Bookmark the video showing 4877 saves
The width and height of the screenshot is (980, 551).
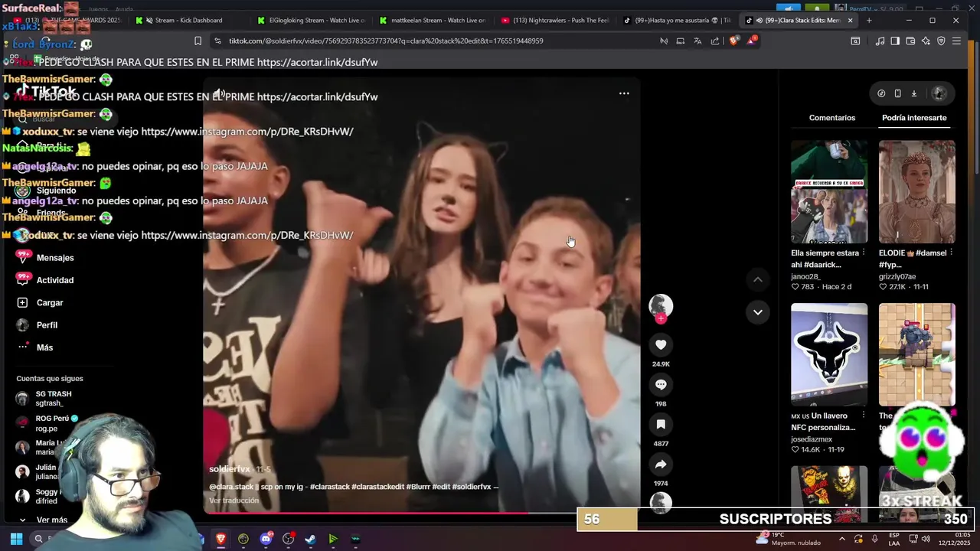pos(661,424)
